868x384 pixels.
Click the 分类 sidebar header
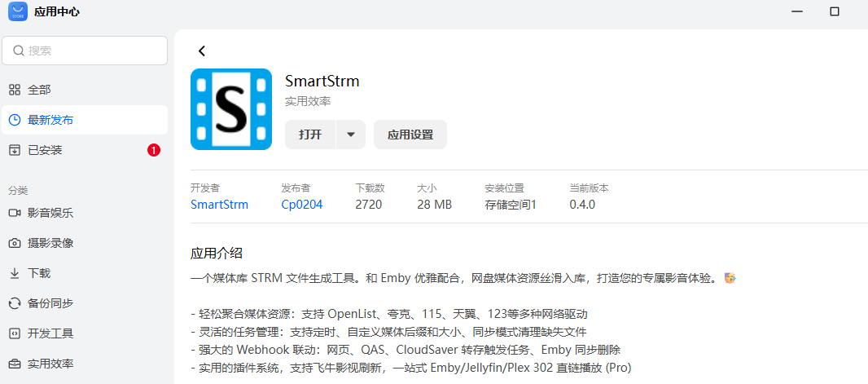(x=18, y=190)
